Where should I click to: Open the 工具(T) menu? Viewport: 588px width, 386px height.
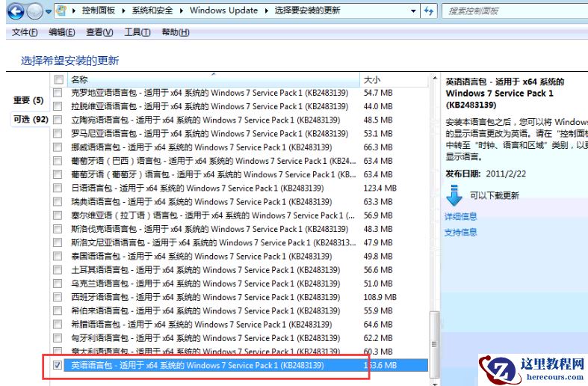tap(137, 32)
